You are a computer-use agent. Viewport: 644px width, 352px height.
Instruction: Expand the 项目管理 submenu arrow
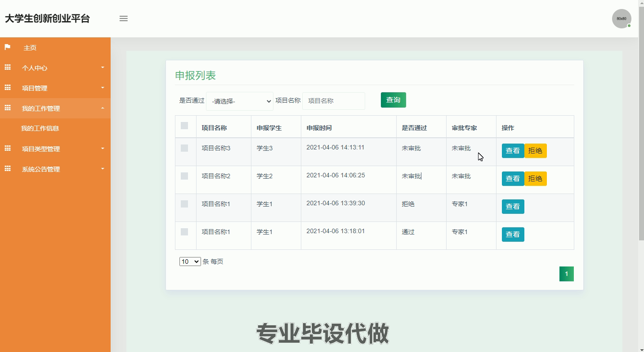point(103,88)
